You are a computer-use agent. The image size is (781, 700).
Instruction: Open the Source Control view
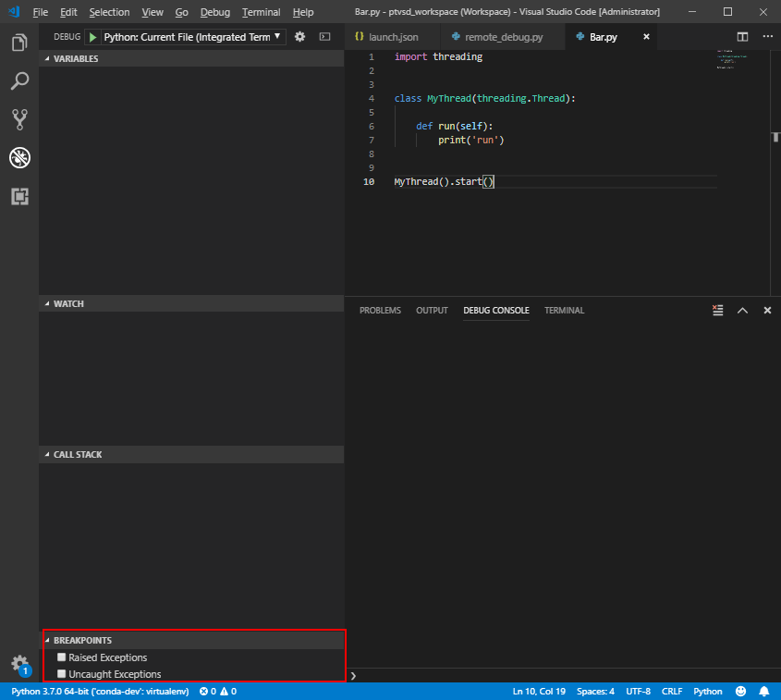(x=19, y=118)
